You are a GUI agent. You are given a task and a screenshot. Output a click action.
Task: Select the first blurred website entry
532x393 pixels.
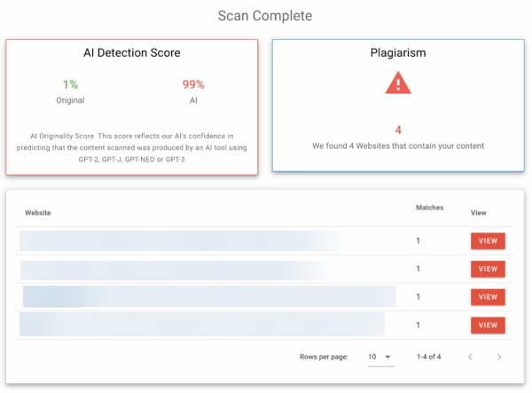[179, 240]
